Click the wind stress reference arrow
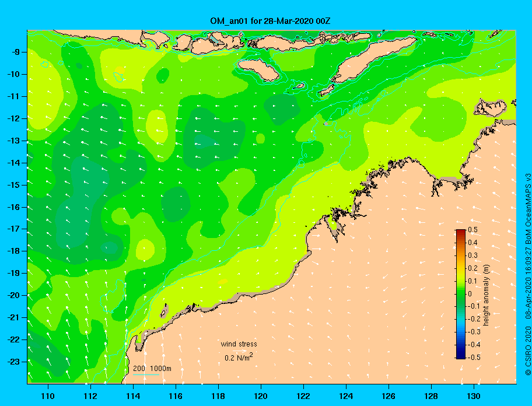 pos(240,351)
